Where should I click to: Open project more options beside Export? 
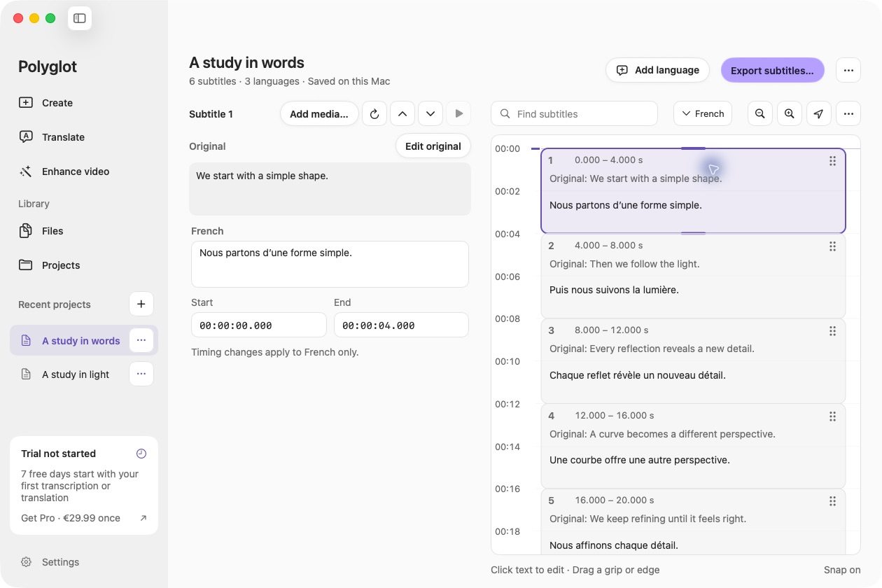pyautogui.click(x=848, y=70)
